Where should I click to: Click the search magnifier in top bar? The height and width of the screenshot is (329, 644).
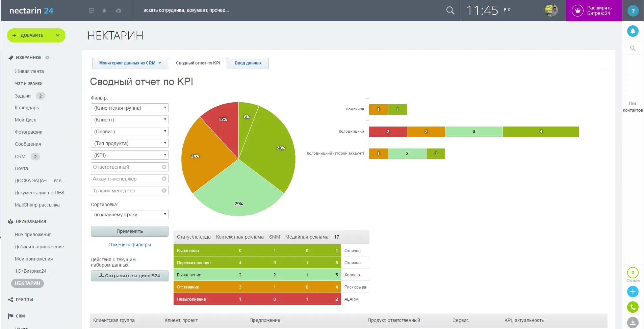click(x=450, y=10)
